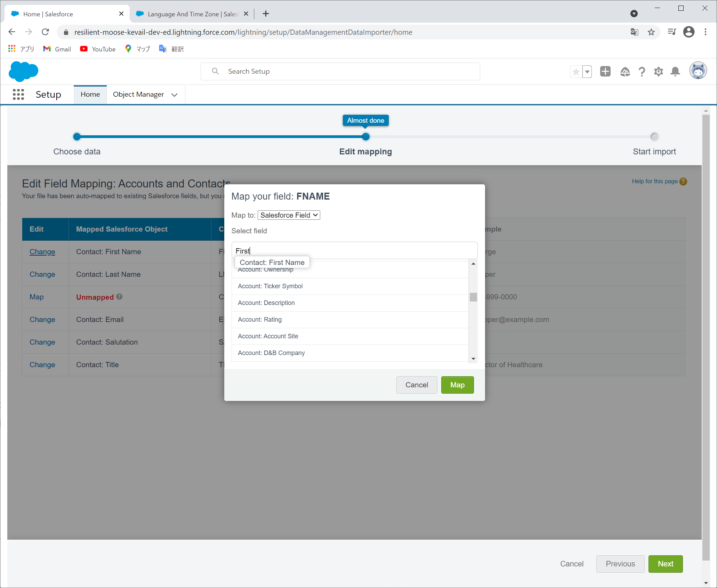Click the Select field search input
Viewport: 717px width, 588px height.
coord(354,251)
